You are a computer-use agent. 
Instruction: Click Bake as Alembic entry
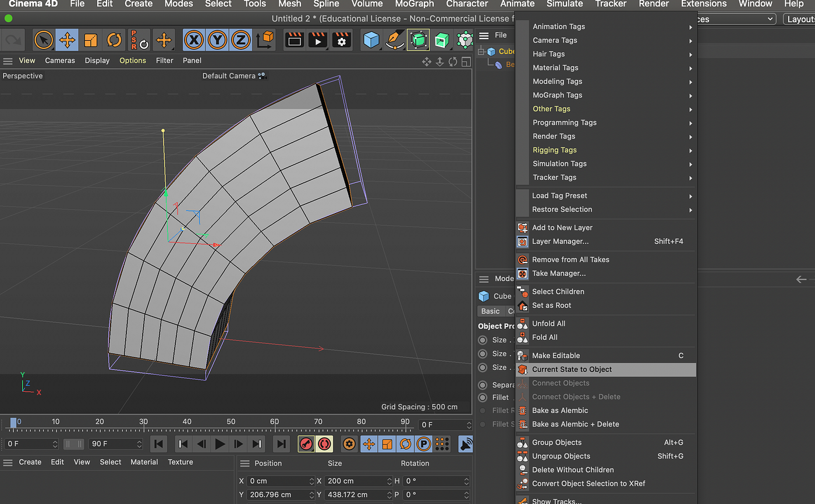click(606, 411)
